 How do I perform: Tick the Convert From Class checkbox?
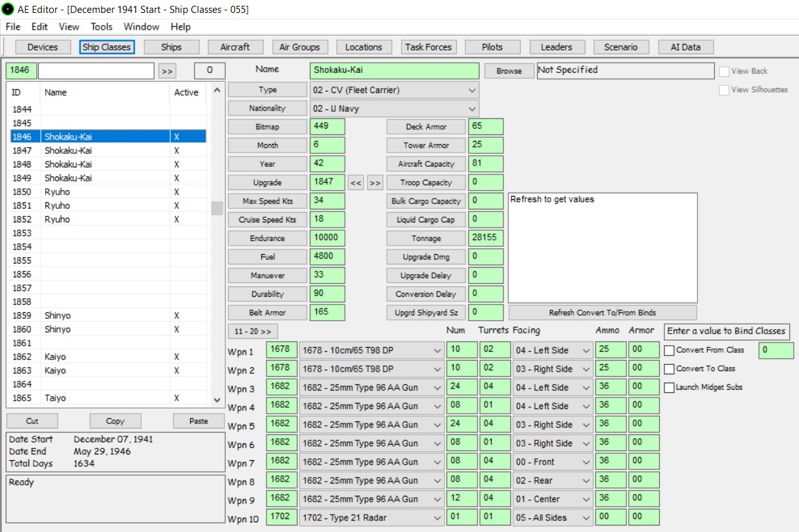click(x=670, y=350)
